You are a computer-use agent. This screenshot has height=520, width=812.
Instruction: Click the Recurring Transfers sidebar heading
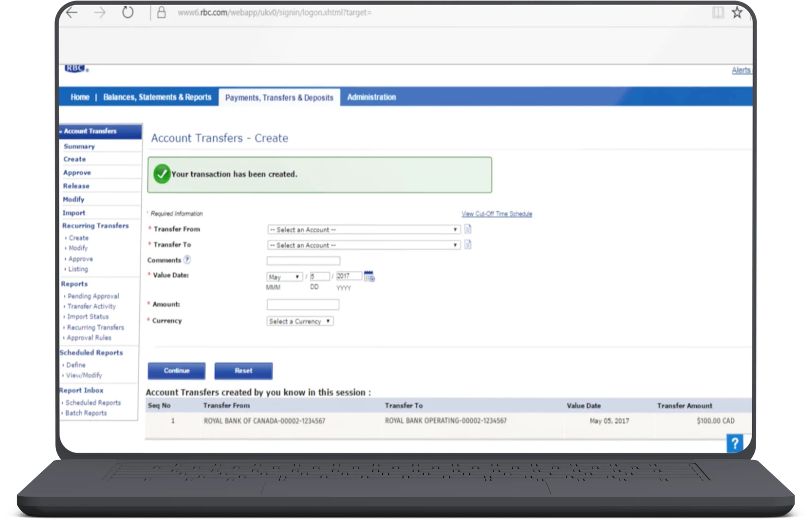point(95,225)
